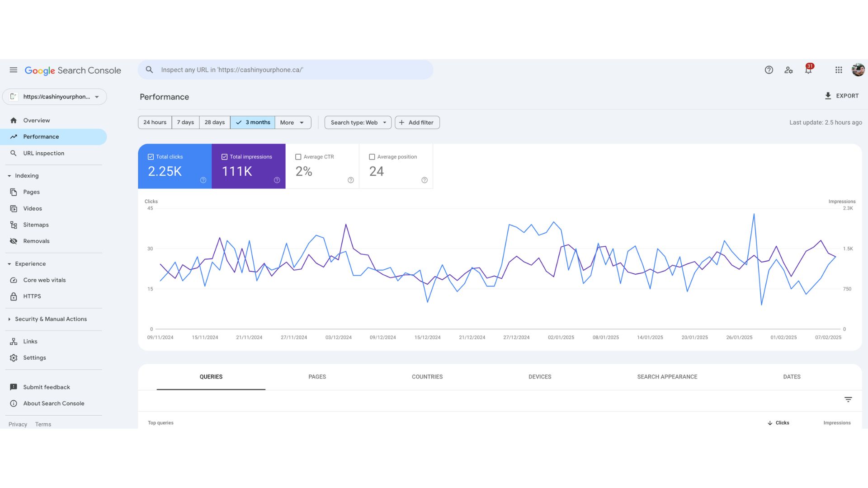The height and width of the screenshot is (488, 868).
Task: Open the notifications bell icon
Action: 808,70
